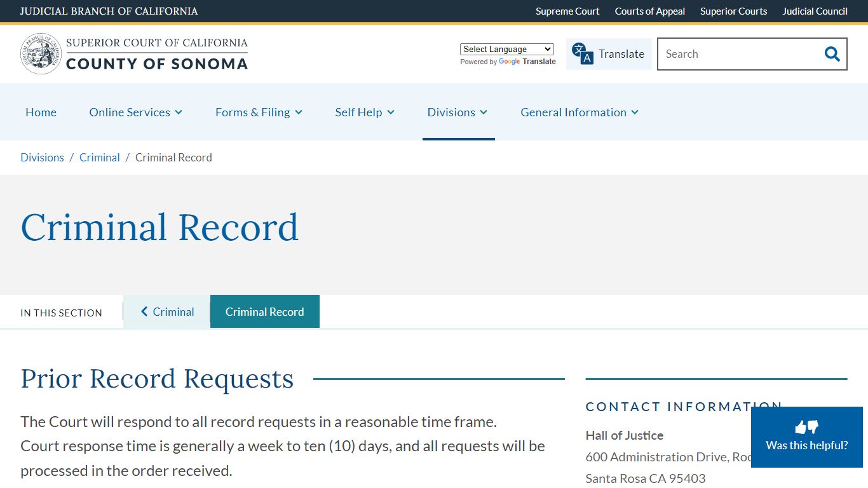Click the Was this helpful? button
The height and width of the screenshot is (488, 868).
(807, 437)
